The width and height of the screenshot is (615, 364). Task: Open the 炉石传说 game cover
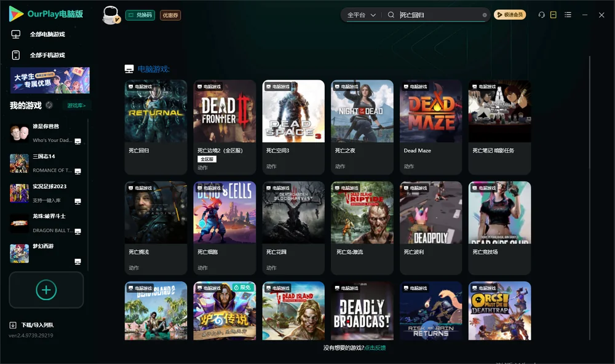(224, 311)
